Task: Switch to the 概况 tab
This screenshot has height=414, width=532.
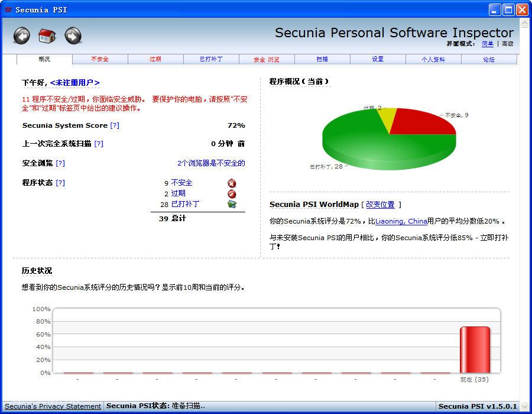Action: [44, 59]
